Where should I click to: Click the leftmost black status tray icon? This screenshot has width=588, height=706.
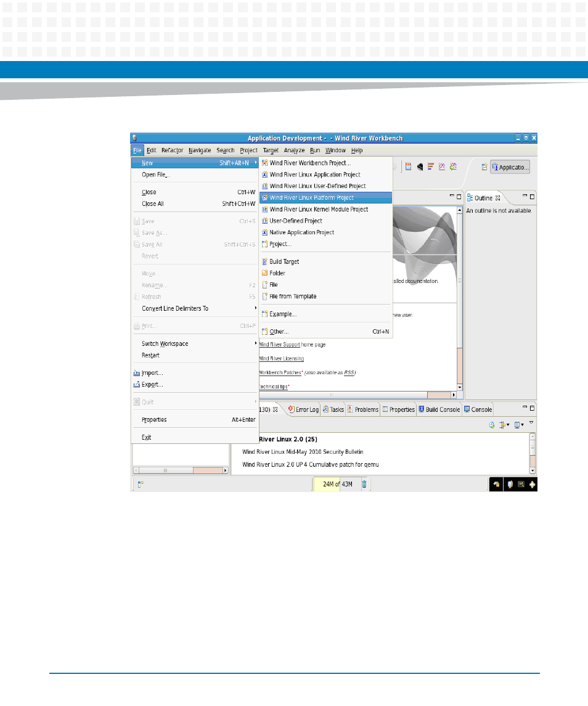coord(497,485)
